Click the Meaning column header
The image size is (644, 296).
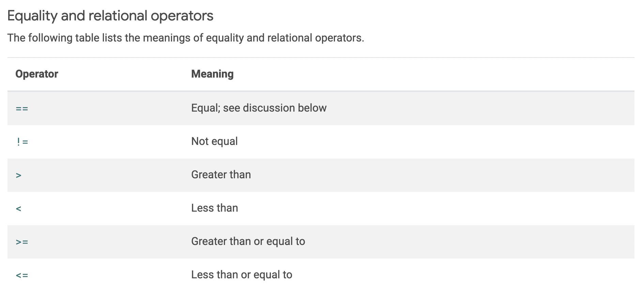click(x=212, y=74)
